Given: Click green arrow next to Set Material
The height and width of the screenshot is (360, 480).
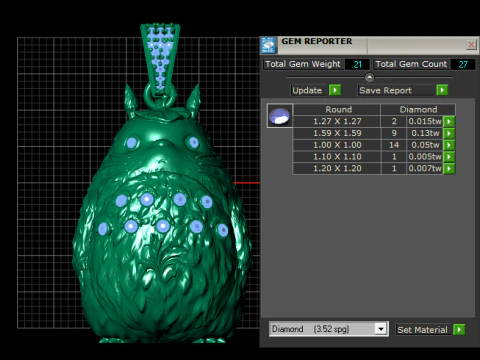Looking at the screenshot, I should (459, 330).
